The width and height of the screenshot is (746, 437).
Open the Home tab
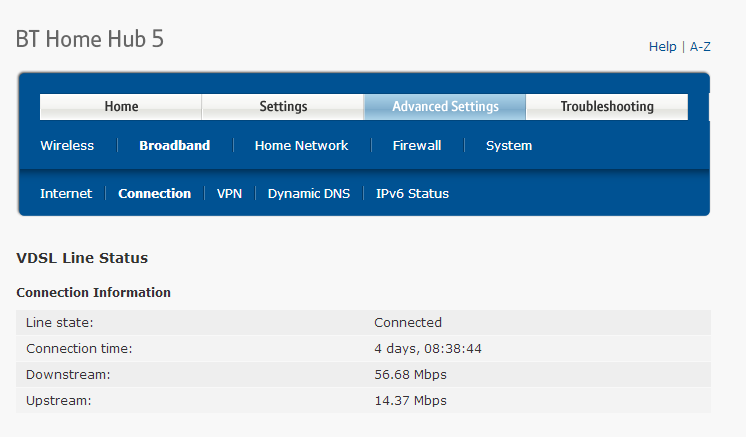click(121, 107)
